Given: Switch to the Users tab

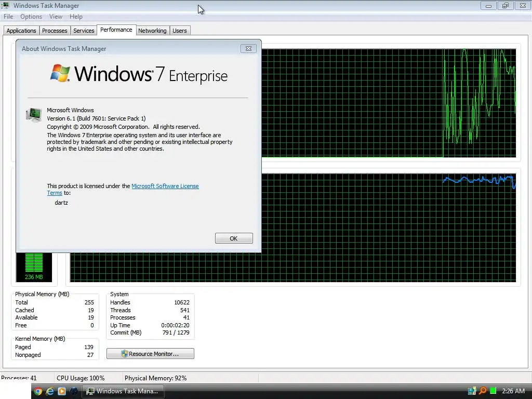Looking at the screenshot, I should (x=179, y=31).
